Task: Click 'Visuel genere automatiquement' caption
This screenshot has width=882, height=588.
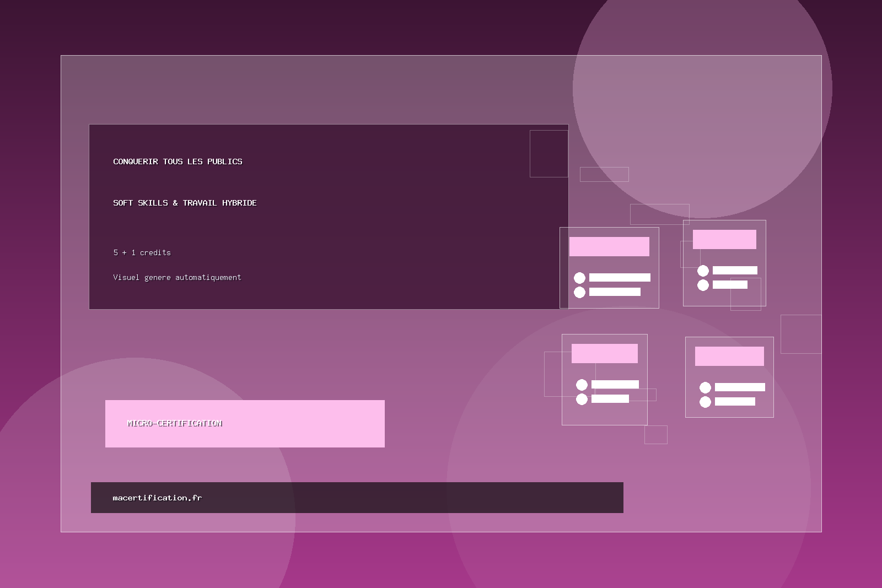Action: pyautogui.click(x=177, y=277)
